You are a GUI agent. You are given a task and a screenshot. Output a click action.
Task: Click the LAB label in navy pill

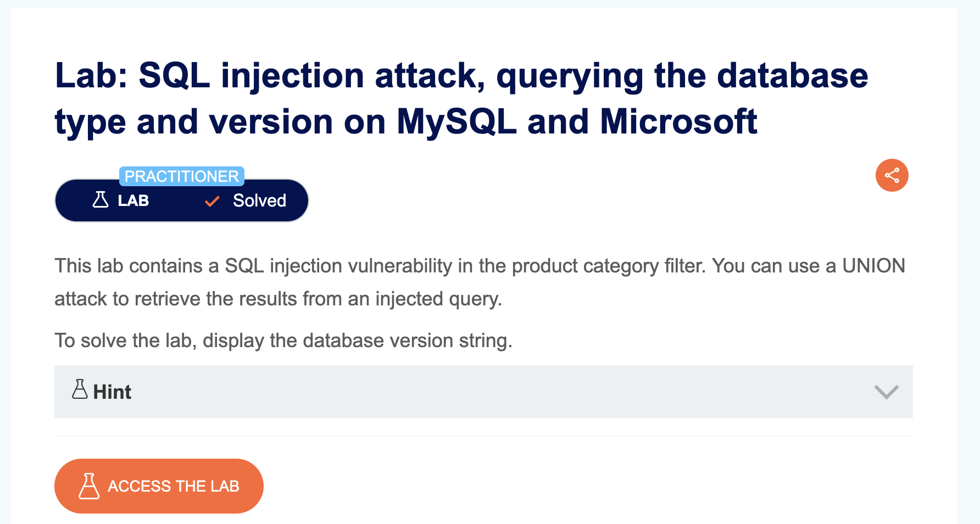[x=133, y=200]
